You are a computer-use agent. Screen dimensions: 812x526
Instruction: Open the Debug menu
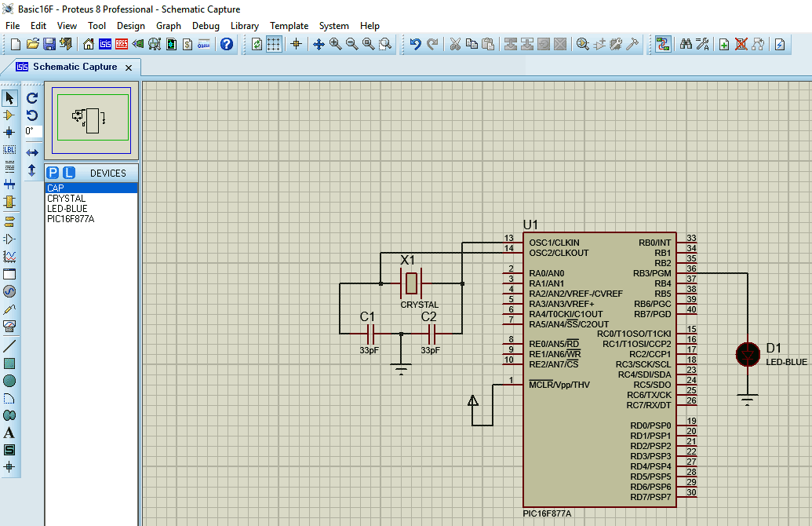coord(206,26)
